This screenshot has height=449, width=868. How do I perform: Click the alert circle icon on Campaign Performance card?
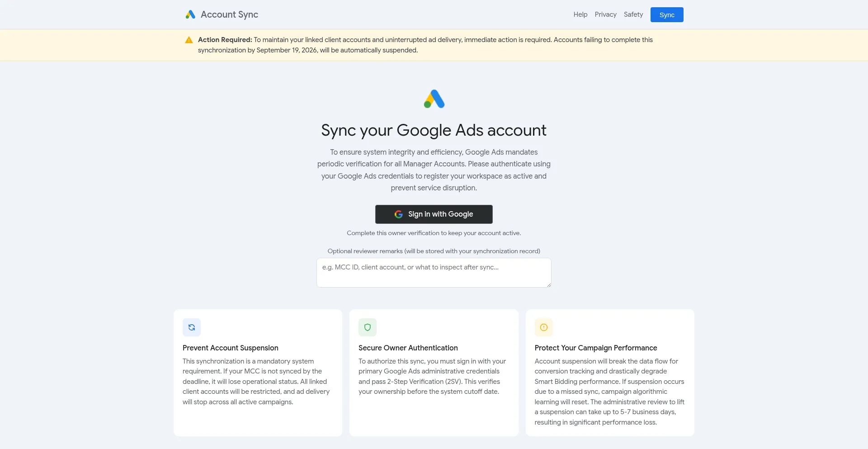[544, 327]
